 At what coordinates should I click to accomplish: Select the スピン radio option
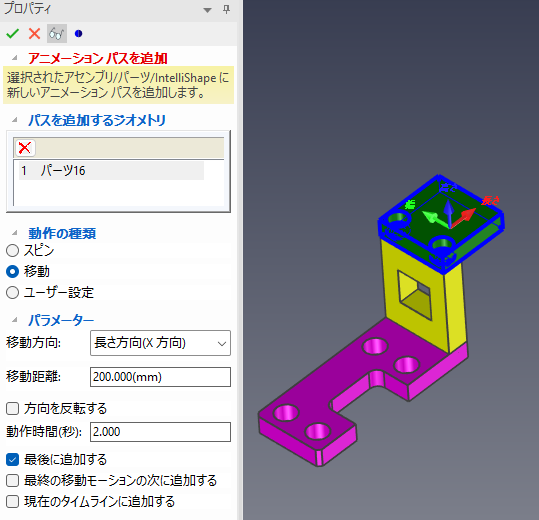point(12,251)
